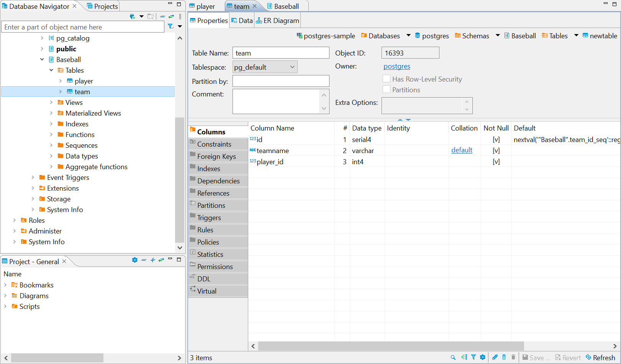Toggle Link with Editor in Project panel

coord(161,260)
